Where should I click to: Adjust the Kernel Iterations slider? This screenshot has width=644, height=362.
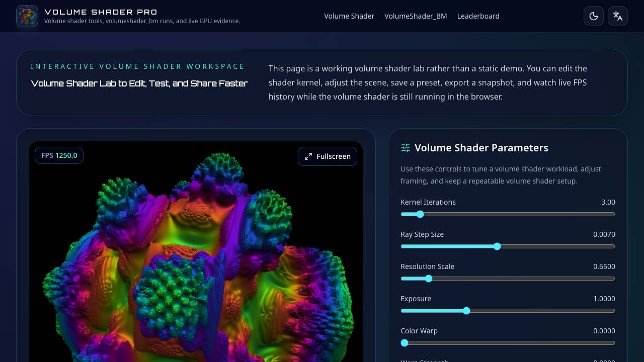[x=508, y=214]
